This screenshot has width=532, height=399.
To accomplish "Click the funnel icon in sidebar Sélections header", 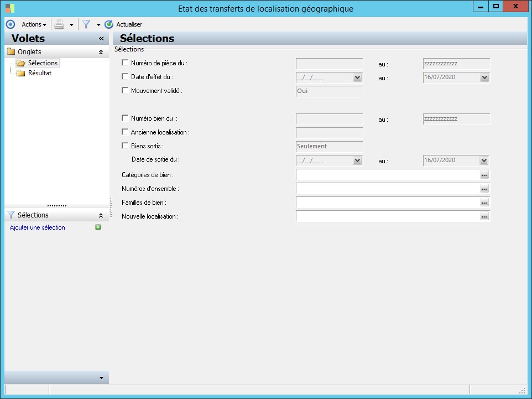I will [x=11, y=215].
